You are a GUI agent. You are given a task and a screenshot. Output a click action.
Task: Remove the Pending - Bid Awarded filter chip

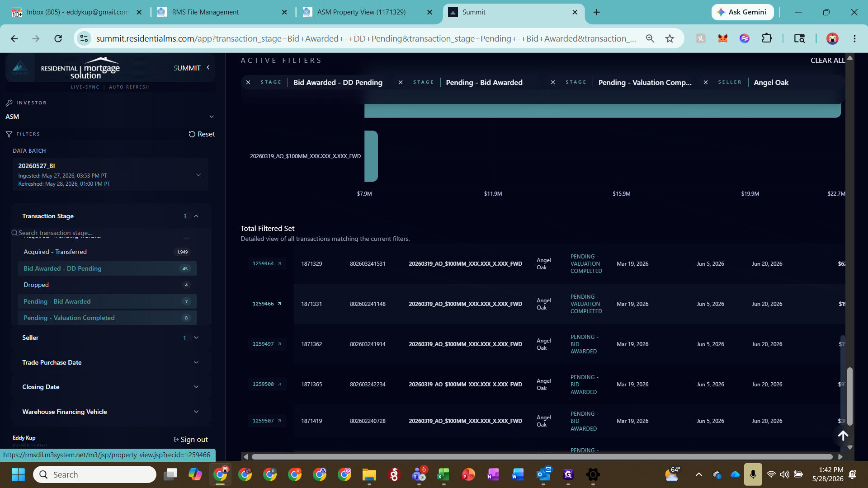pos(401,82)
